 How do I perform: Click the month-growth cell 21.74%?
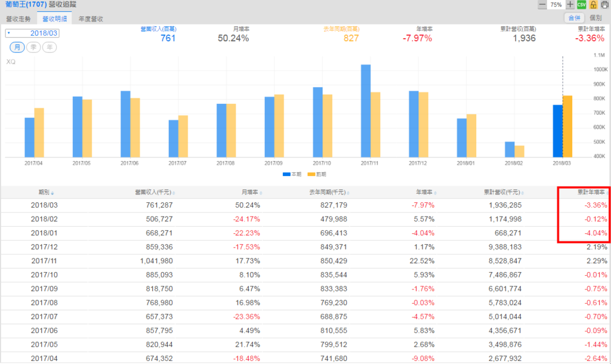pos(248,344)
